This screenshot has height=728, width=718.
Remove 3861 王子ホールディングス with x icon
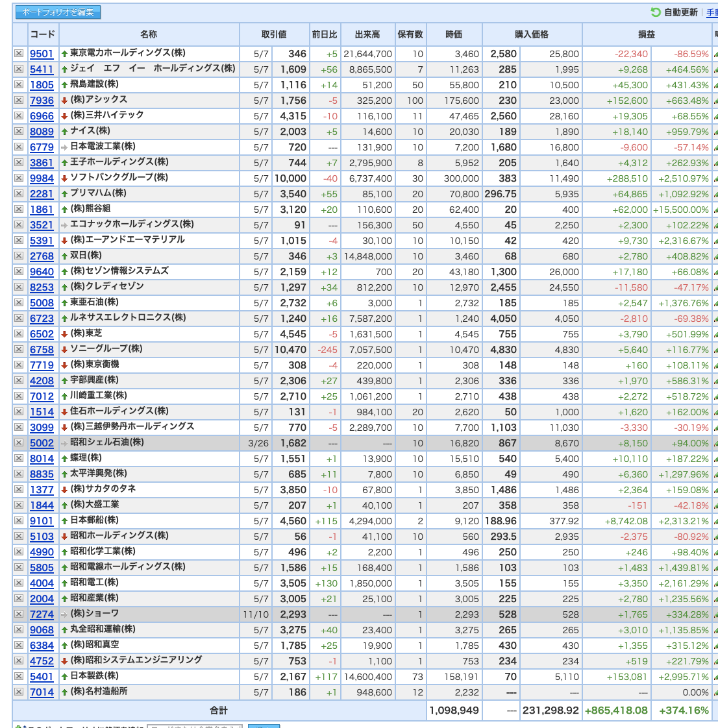pyautogui.click(x=19, y=162)
